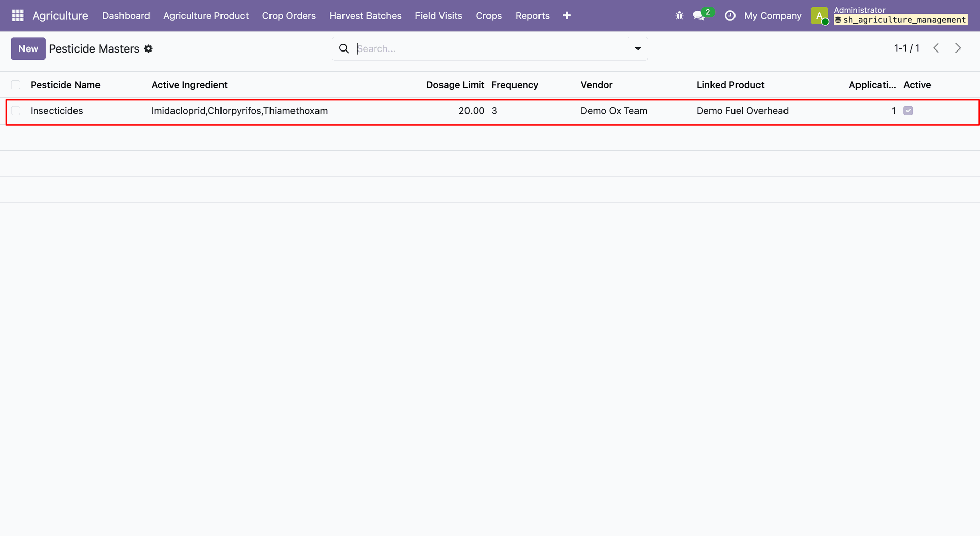This screenshot has width=980, height=536.
Task: Sort by Active Ingredient column header
Action: [189, 85]
